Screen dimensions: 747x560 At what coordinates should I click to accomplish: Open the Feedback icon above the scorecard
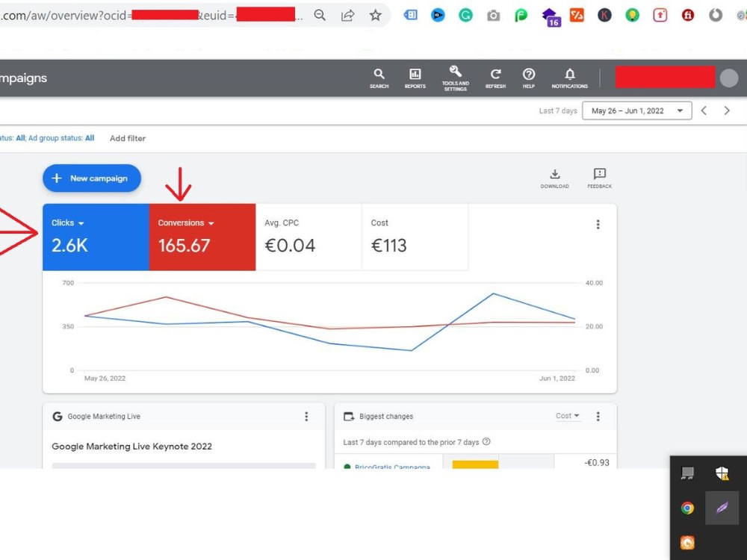pos(599,178)
